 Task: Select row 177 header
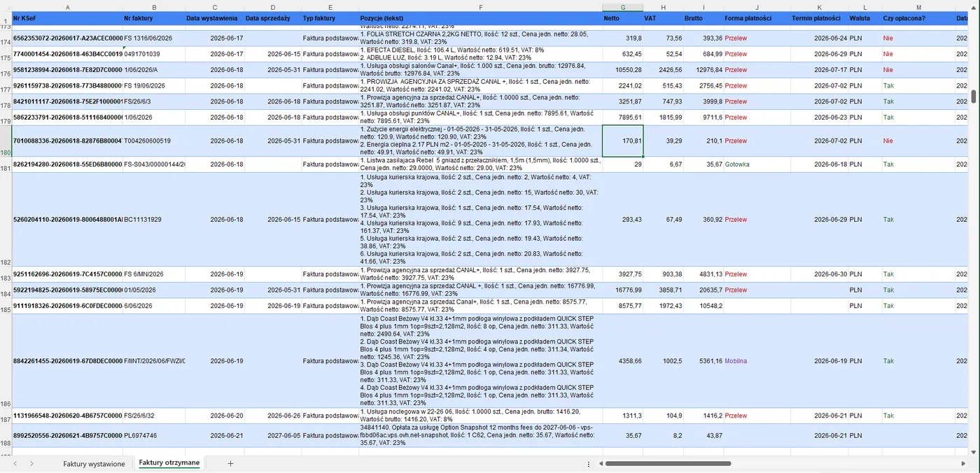coord(6,86)
